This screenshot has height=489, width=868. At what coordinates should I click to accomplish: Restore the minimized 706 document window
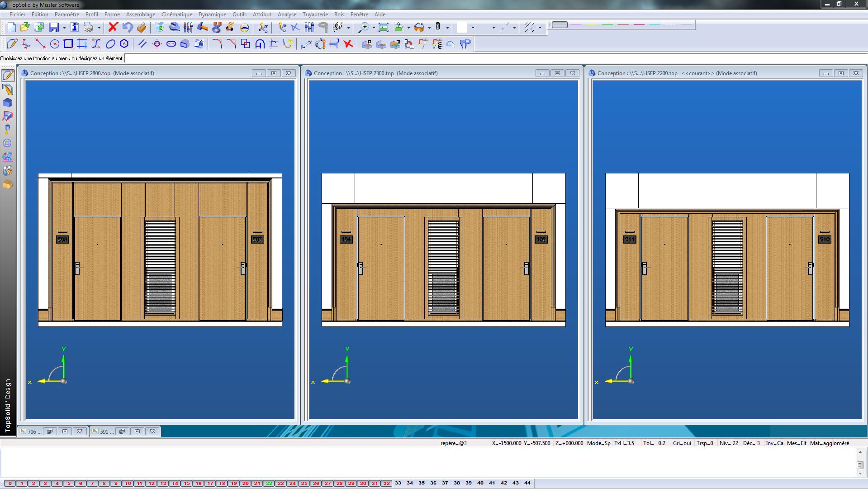tap(50, 431)
